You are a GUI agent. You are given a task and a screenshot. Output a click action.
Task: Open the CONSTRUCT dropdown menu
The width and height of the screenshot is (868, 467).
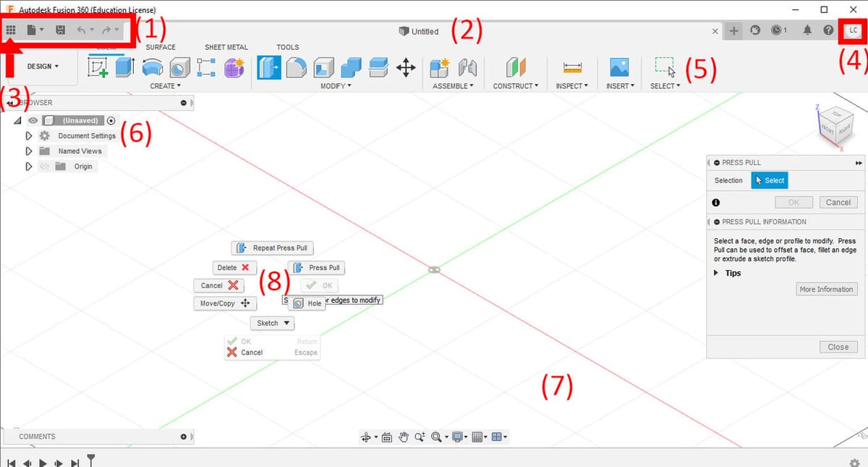516,86
